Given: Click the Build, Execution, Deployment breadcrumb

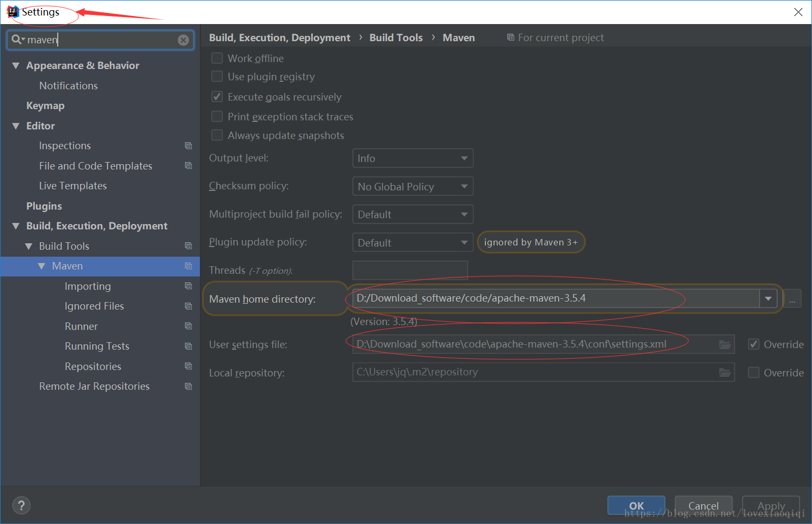Looking at the screenshot, I should point(280,37).
